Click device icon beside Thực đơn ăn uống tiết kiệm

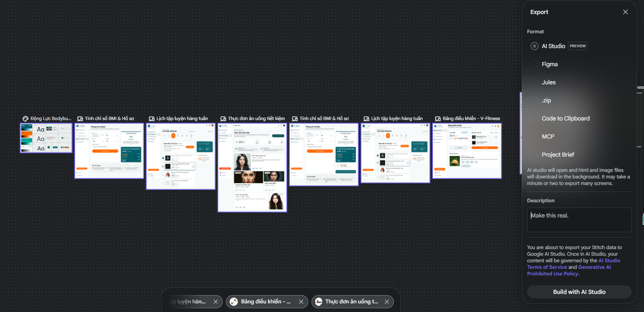pyautogui.click(x=223, y=118)
